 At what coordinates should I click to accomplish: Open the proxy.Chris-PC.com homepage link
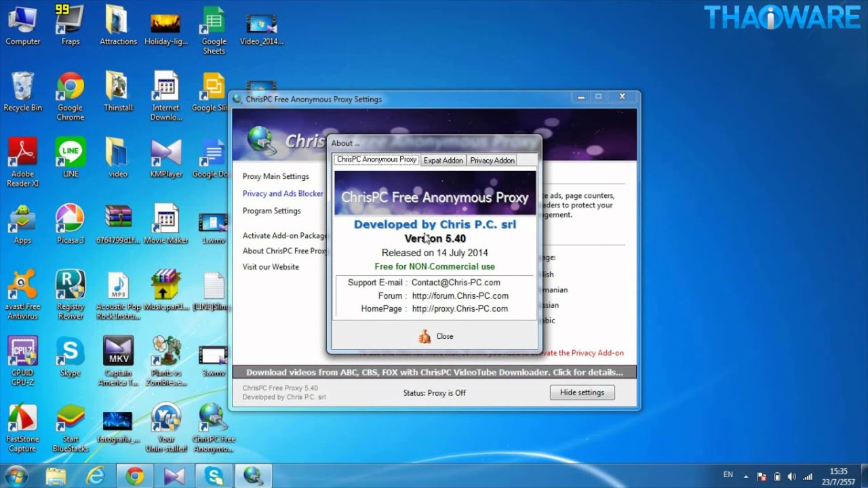pyautogui.click(x=460, y=308)
